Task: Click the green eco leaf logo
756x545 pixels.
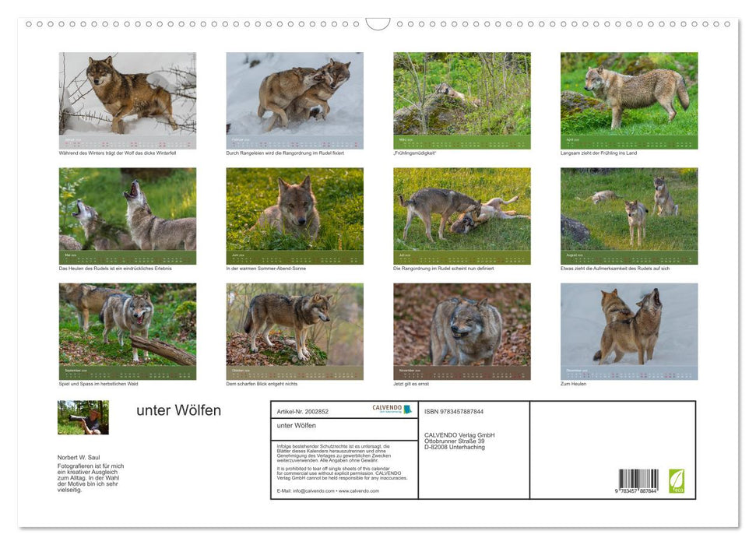Action: click(677, 480)
